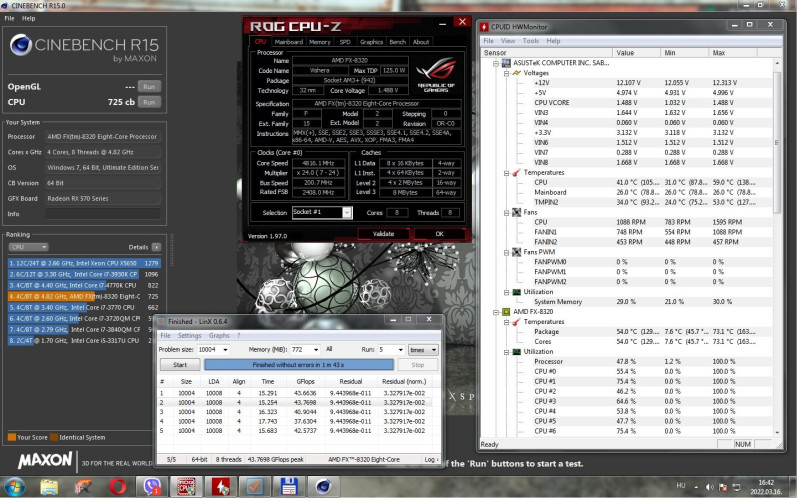Image resolution: width=800 pixels, height=502 pixels.
Task: Open Problem size dropdown in LinX
Action: (225, 350)
